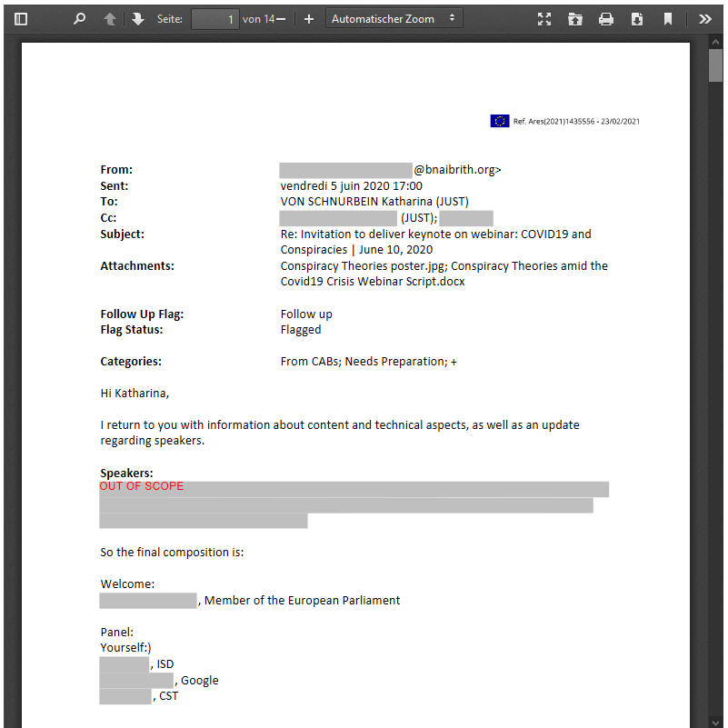Click the 'Follow up' flag value
728x728 pixels.
pos(306,314)
